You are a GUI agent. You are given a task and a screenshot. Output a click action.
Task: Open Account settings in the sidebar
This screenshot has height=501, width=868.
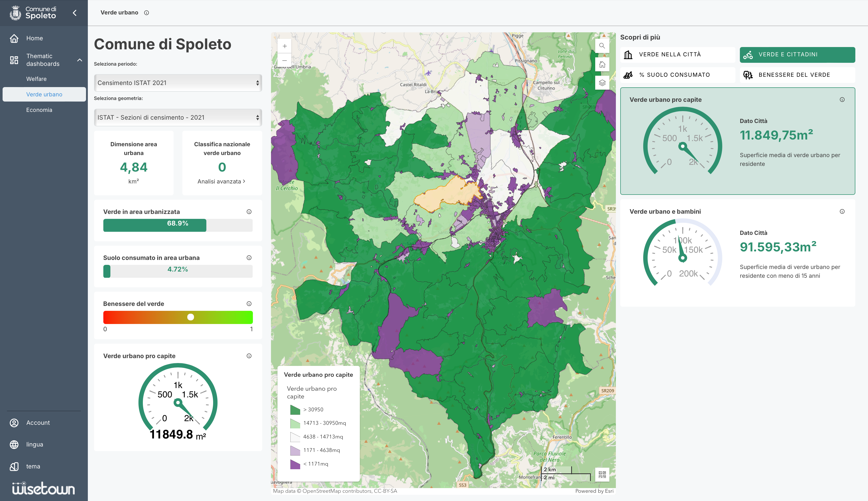click(x=38, y=422)
